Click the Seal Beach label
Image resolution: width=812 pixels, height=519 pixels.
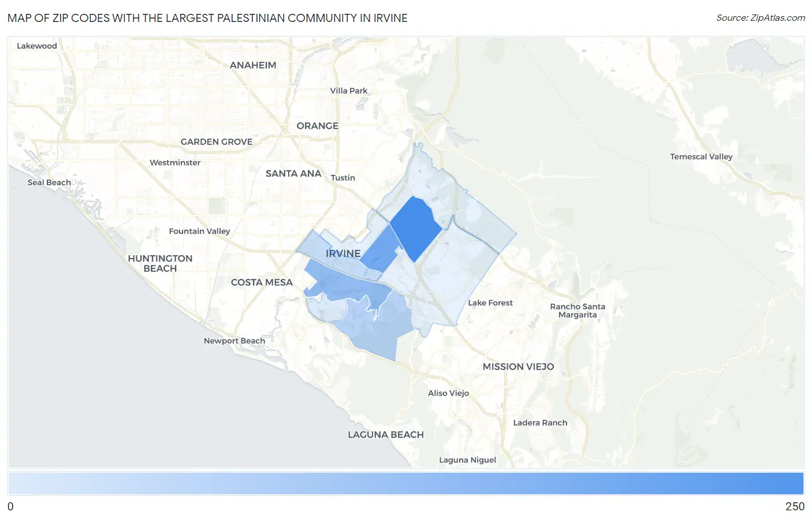tap(49, 182)
